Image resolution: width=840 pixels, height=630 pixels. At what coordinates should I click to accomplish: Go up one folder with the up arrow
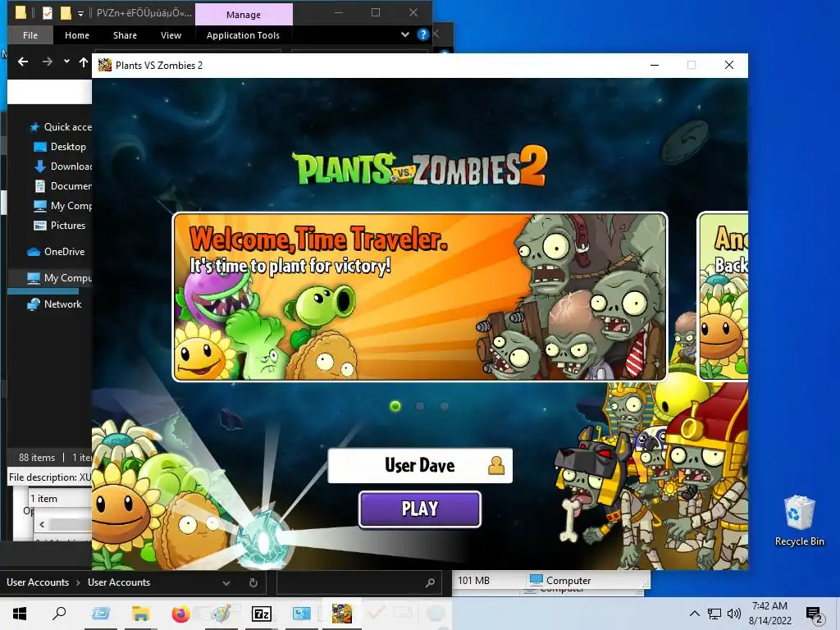84,62
